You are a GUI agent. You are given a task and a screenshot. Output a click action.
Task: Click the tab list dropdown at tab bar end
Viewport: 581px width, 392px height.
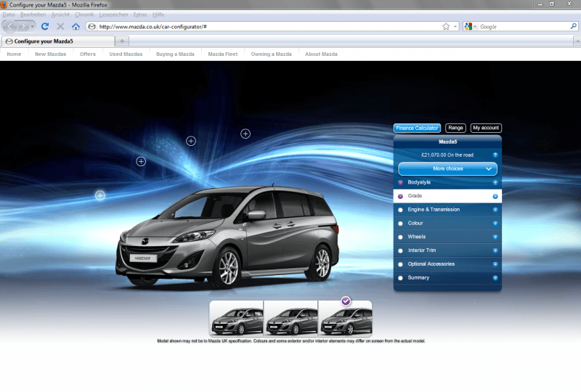coord(577,41)
